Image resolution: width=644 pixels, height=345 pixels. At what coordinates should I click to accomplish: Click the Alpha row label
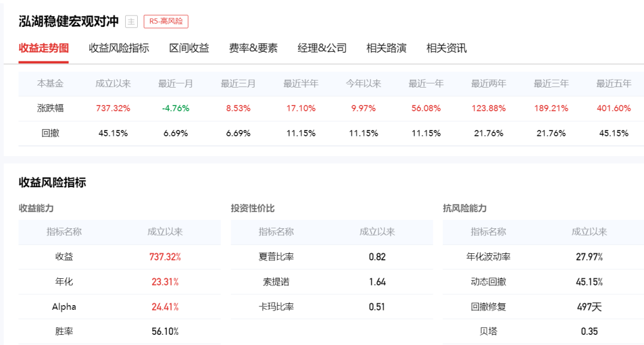(64, 307)
